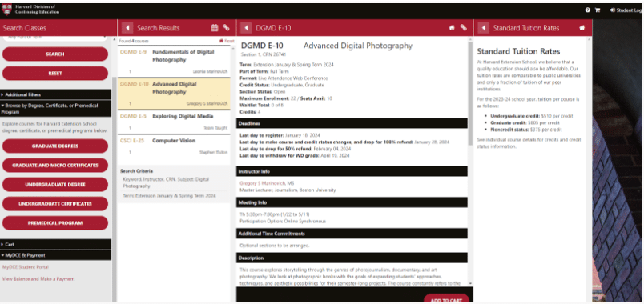Click the UNDERGRADUATE CERTIFICATES button

55,204
